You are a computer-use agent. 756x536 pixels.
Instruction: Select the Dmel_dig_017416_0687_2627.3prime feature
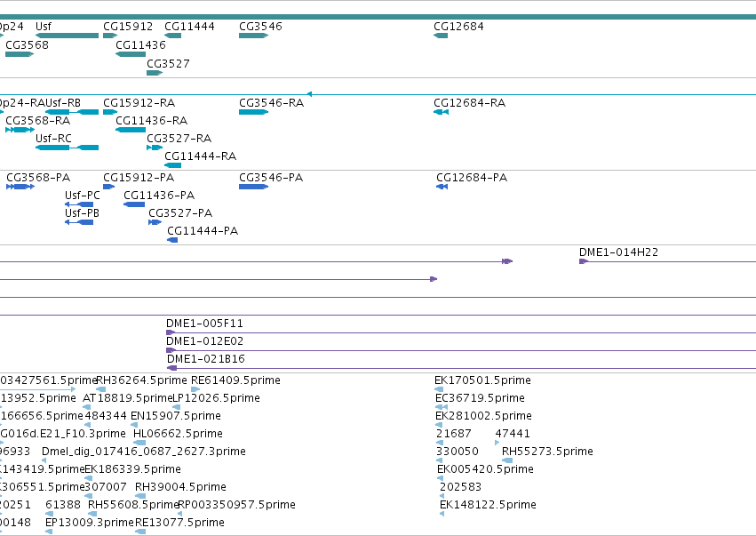click(x=44, y=460)
